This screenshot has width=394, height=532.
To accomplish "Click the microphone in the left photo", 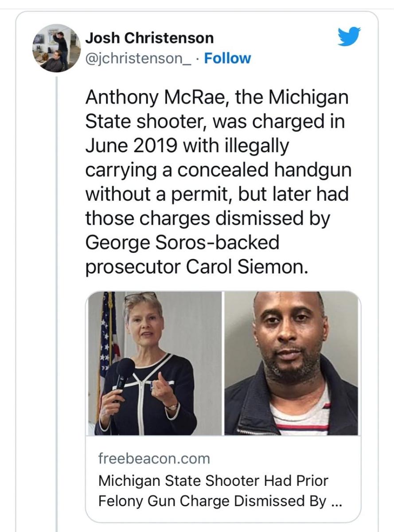I will [123, 376].
